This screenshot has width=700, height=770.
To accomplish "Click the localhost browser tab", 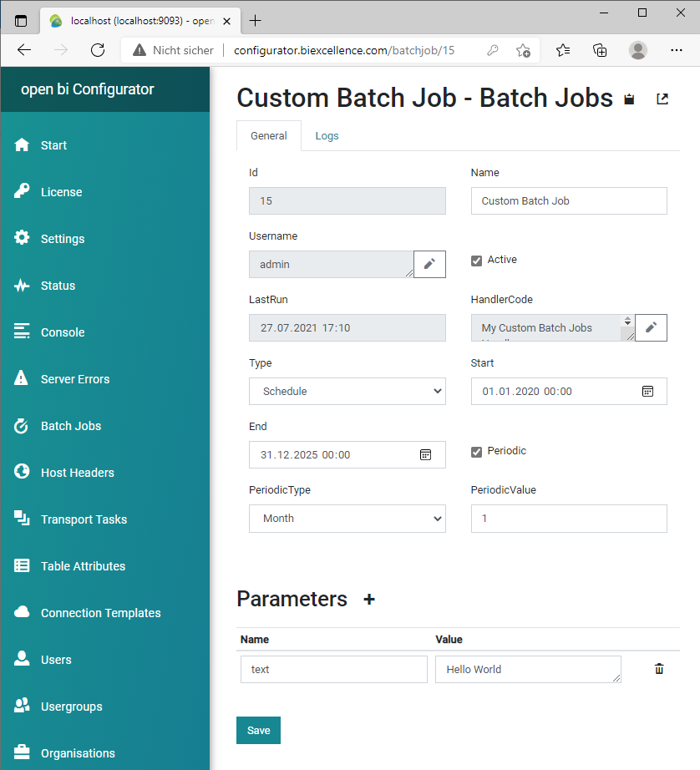I will click(x=141, y=21).
